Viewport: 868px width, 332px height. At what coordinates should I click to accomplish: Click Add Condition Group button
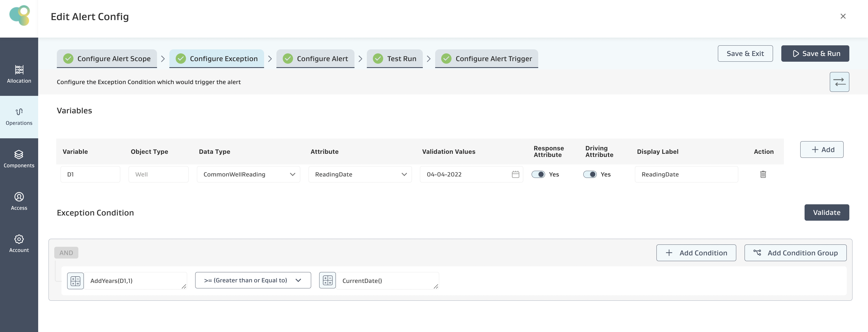pyautogui.click(x=795, y=253)
